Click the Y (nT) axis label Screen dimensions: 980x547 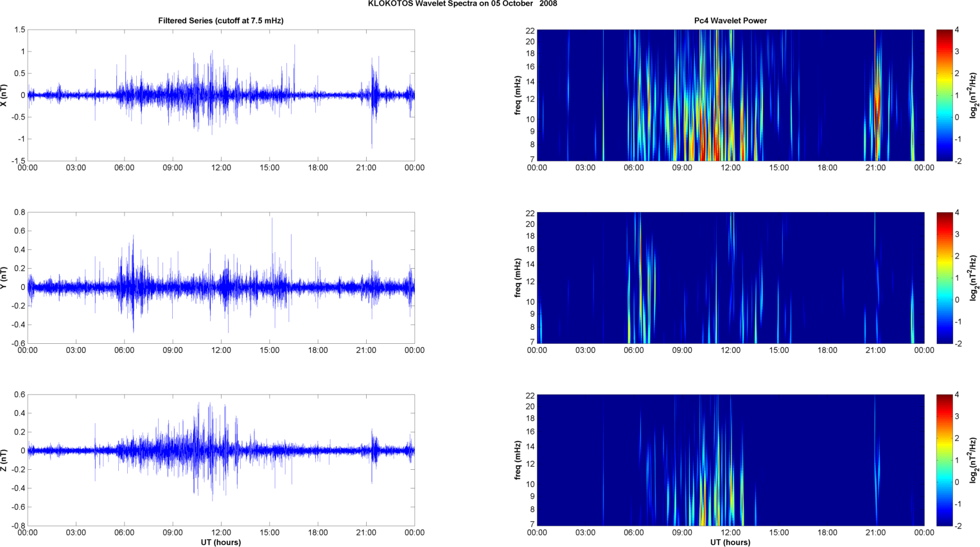pyautogui.click(x=4, y=278)
